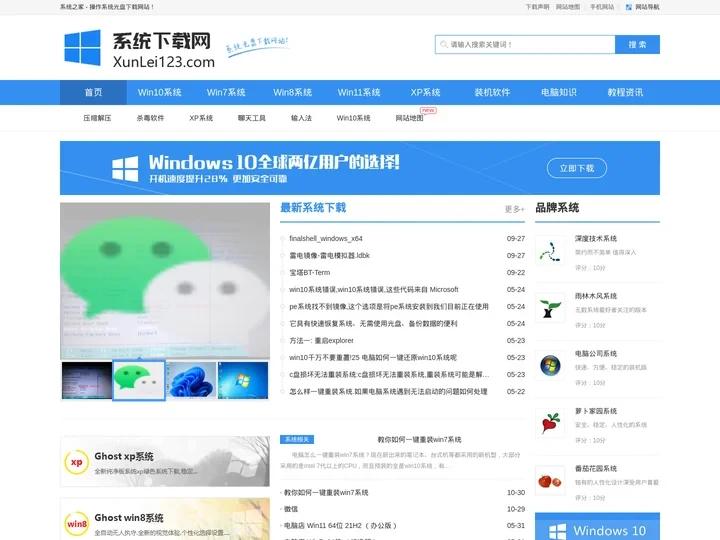Open 聊天工具 sub-navigation link

pos(252,118)
